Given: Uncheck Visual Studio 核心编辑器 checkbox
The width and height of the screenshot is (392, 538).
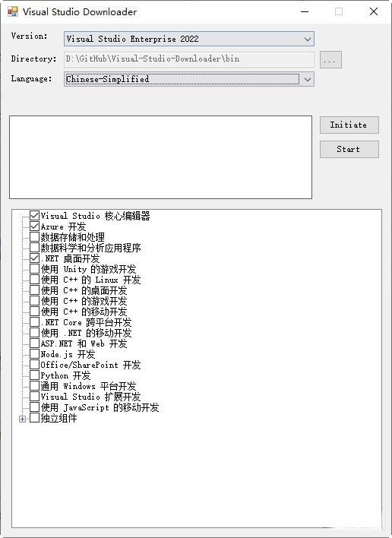Looking at the screenshot, I should click(x=34, y=216).
